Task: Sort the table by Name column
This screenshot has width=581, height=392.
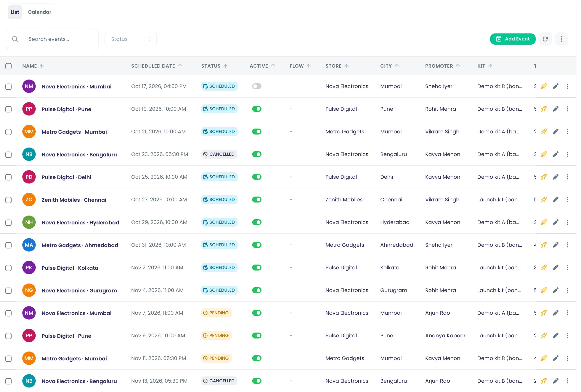Action: [33, 66]
